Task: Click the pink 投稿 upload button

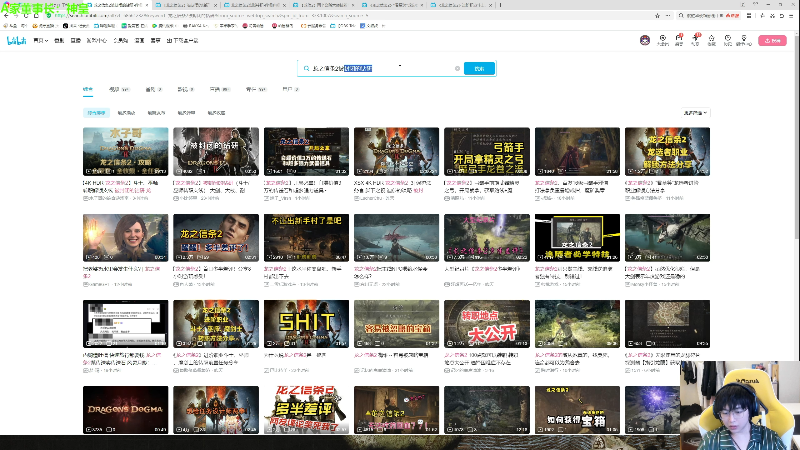Action: [x=772, y=40]
